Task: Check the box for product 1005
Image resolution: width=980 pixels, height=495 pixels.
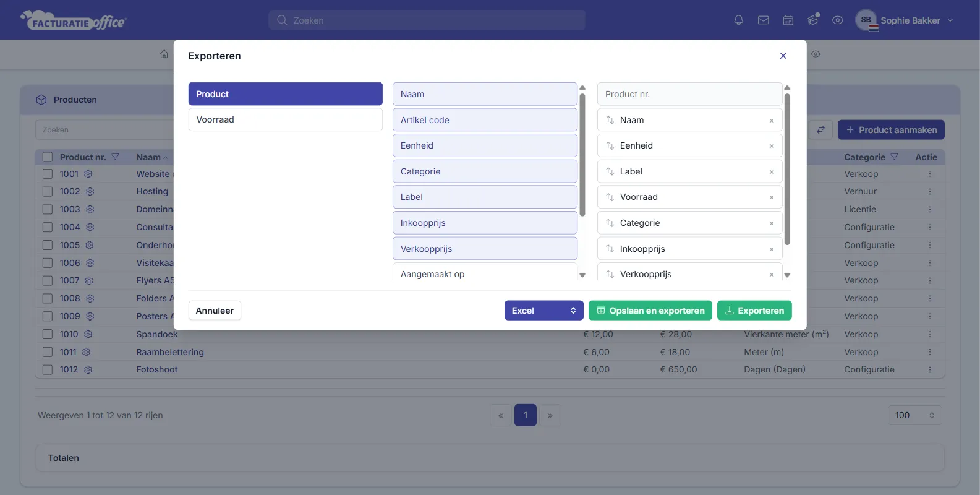Action: pos(48,245)
